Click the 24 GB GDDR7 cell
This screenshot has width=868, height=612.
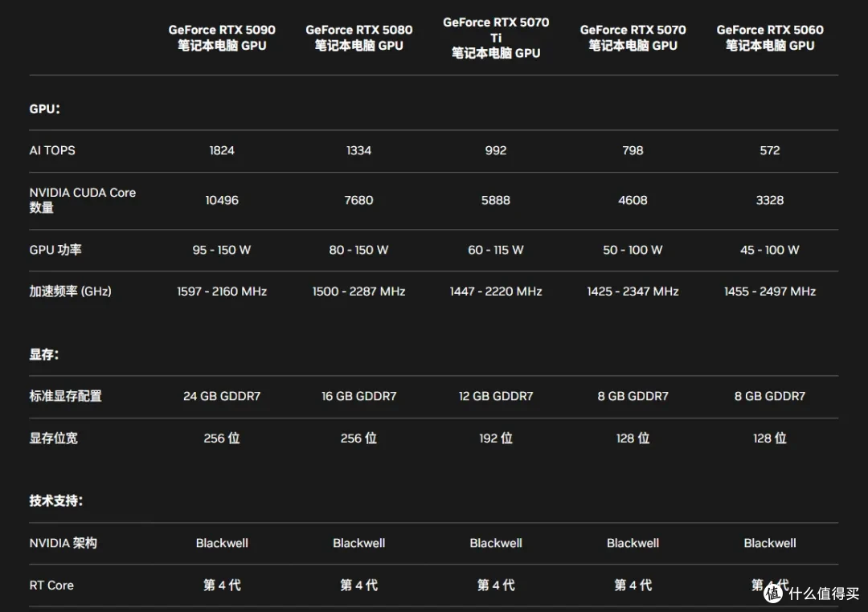[x=222, y=396]
